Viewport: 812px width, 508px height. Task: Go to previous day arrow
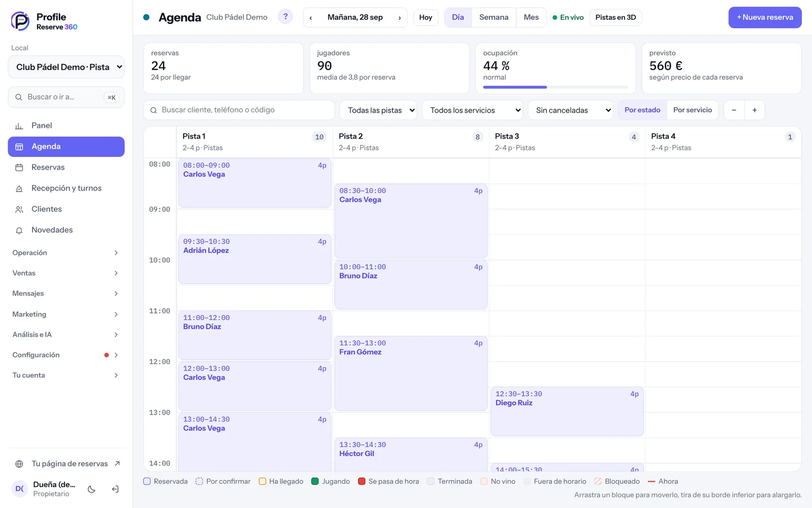pos(311,18)
